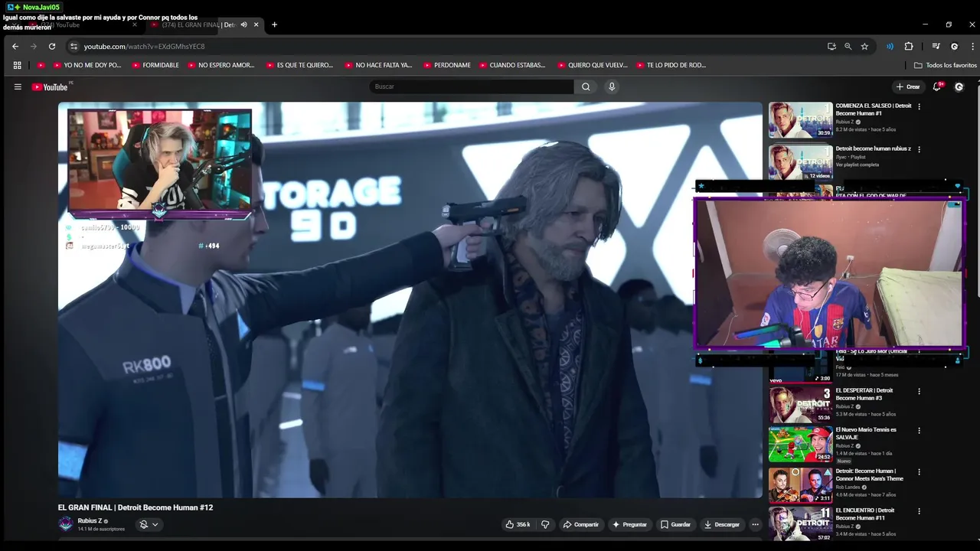Mute the playing tab's speaker icon
The width and height of the screenshot is (980, 551).
(243, 24)
